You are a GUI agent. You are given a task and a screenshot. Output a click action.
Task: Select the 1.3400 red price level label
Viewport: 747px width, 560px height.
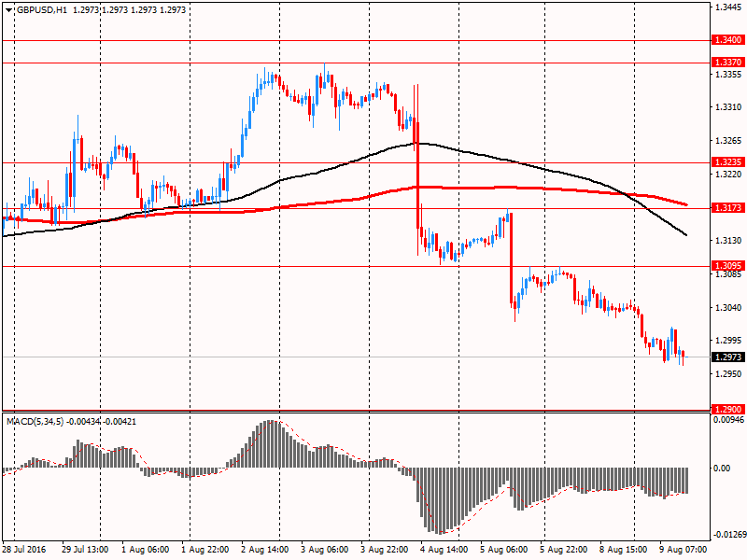[x=727, y=40]
